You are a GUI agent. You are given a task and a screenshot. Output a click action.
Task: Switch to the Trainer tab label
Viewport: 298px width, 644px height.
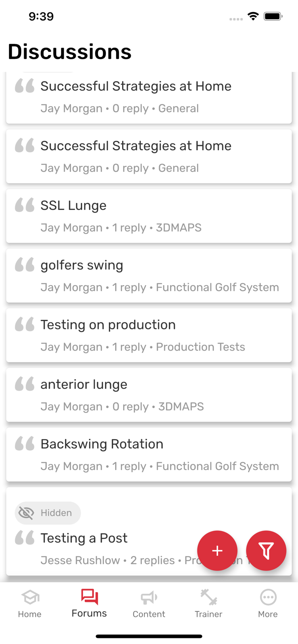[208, 614]
